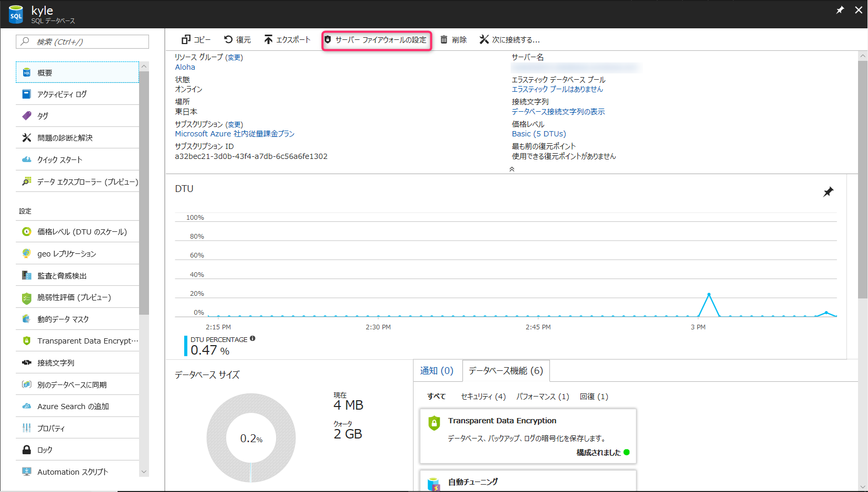This screenshot has width=868, height=492.
Task: Select コピー in the toolbar
Action: pos(195,39)
